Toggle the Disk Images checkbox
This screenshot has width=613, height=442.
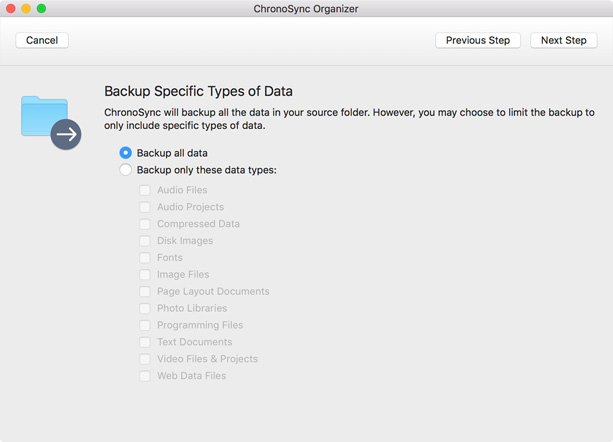(145, 241)
